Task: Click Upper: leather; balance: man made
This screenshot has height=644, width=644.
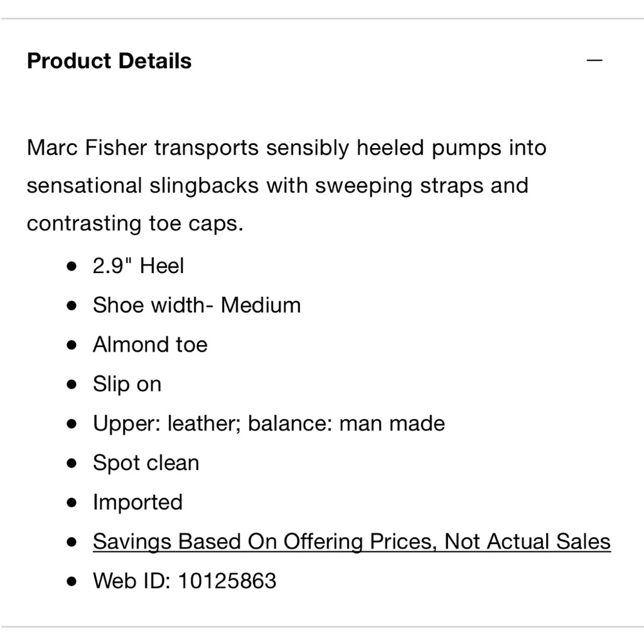Action: tap(269, 424)
